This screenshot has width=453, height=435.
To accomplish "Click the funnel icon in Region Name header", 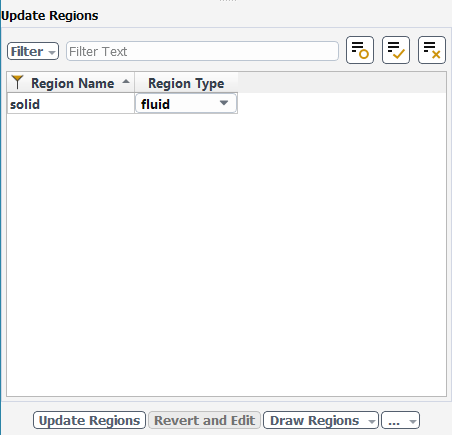I will 17,82.
